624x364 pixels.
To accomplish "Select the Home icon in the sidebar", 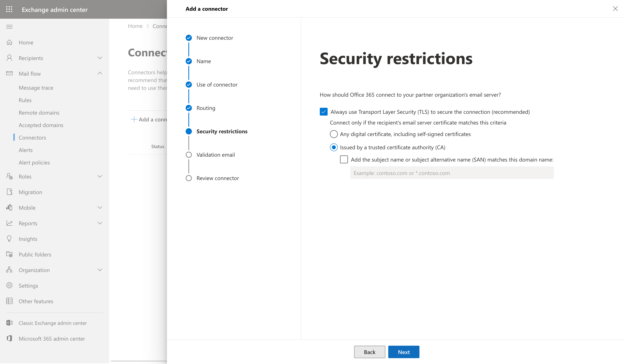I will point(9,42).
